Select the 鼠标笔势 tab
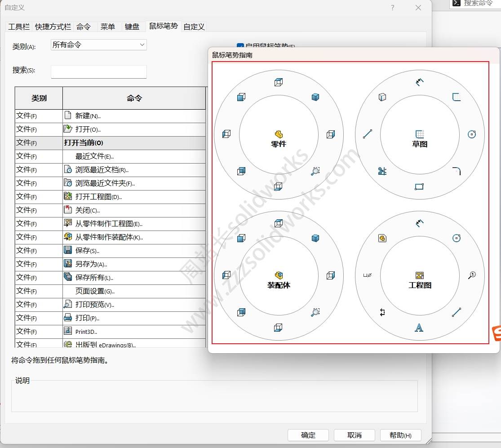The width and height of the screenshot is (501, 448). [x=164, y=26]
